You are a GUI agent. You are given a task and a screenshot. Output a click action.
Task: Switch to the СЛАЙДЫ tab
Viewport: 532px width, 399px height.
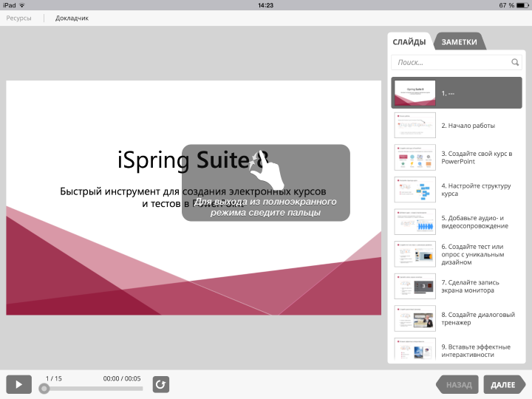tap(409, 42)
